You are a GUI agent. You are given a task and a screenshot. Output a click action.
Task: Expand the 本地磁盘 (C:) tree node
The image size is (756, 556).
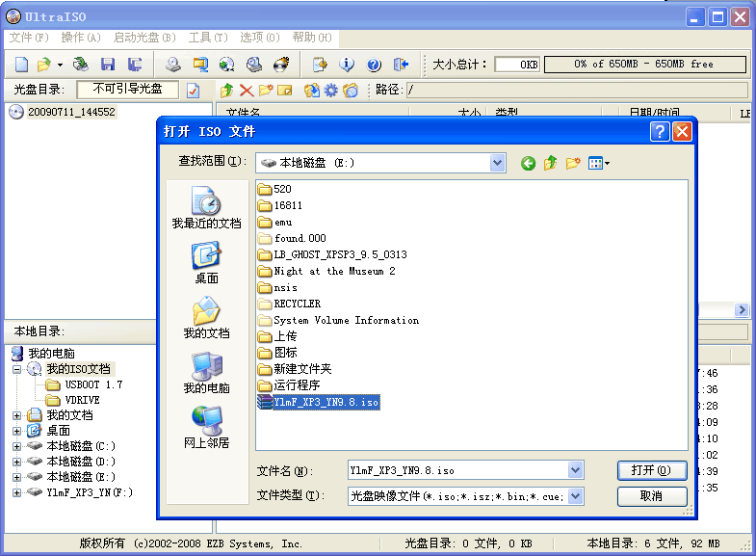[17, 446]
